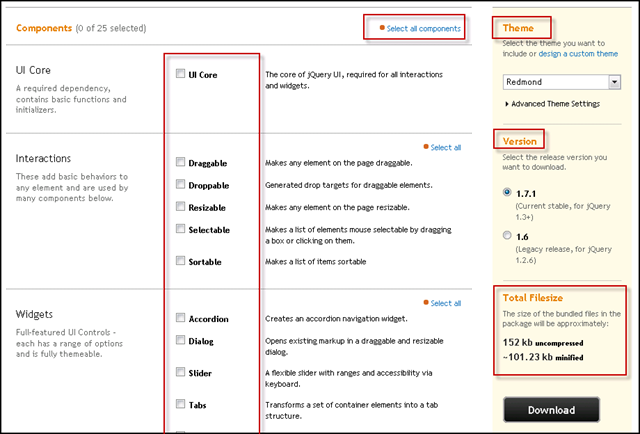Click the Download button

(551, 410)
